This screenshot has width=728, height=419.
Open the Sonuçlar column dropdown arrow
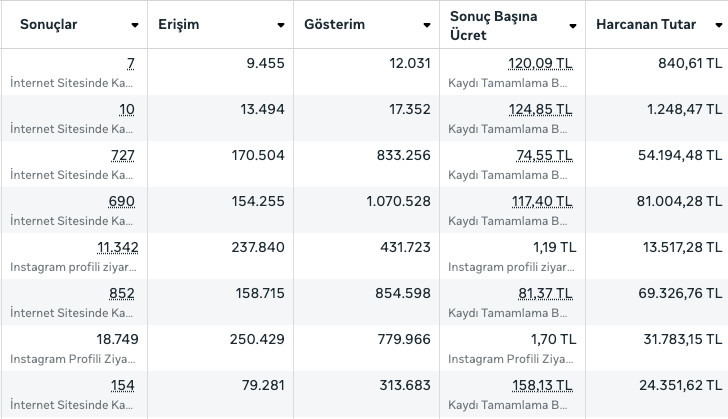135,25
